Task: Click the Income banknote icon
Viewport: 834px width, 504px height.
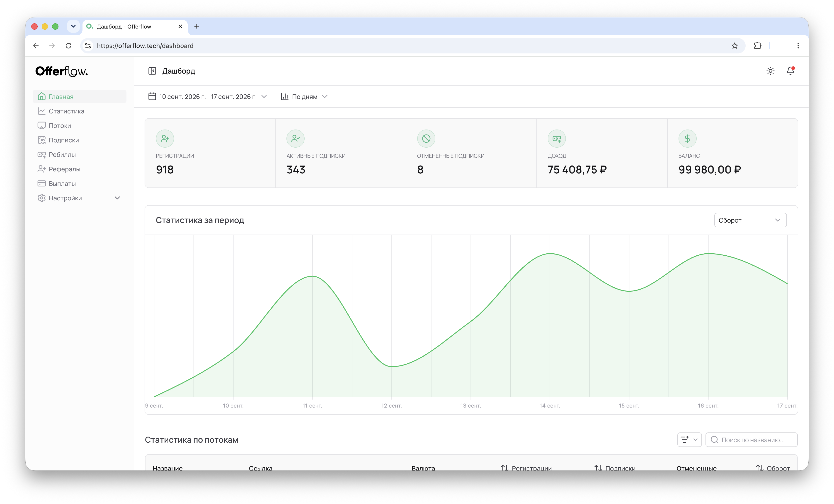Action: [557, 138]
